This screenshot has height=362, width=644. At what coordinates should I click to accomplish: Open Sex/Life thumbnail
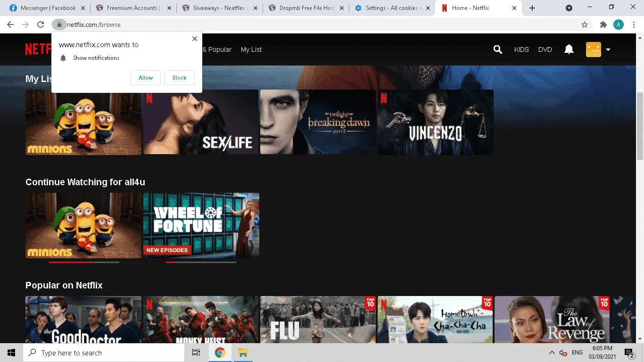(x=200, y=123)
